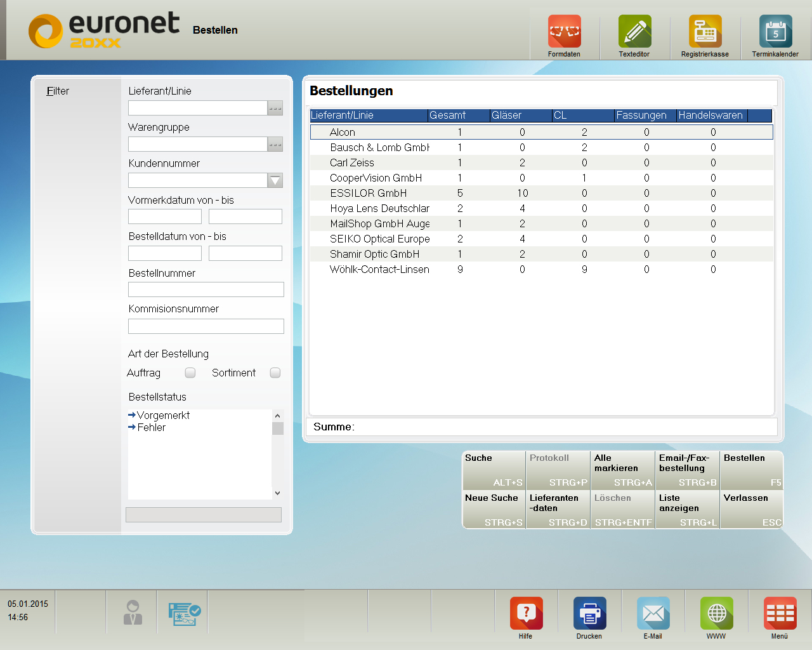
Task: Select the MailShop GmbH Auge row
Action: [x=541, y=223]
